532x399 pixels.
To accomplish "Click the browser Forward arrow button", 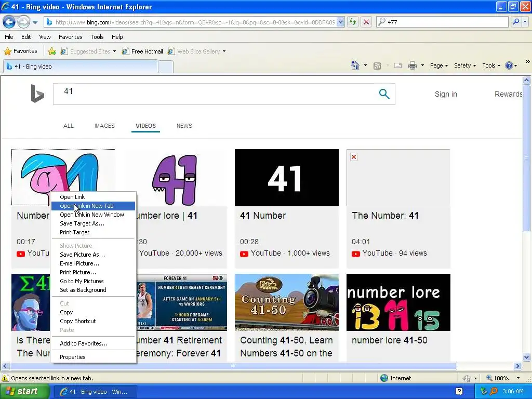I will 23,22.
